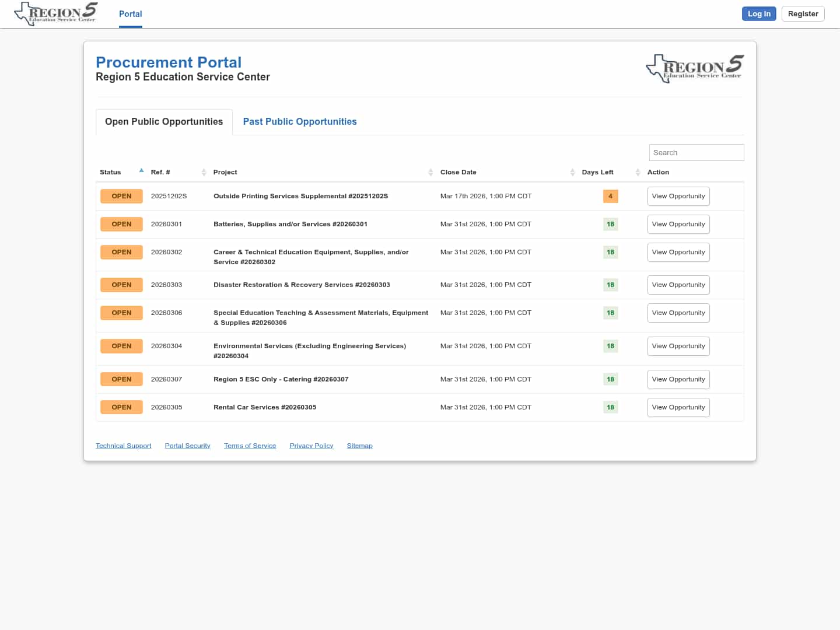Sort by Ref. # column sort arrows
Screen dimensions: 840x630
tap(204, 172)
